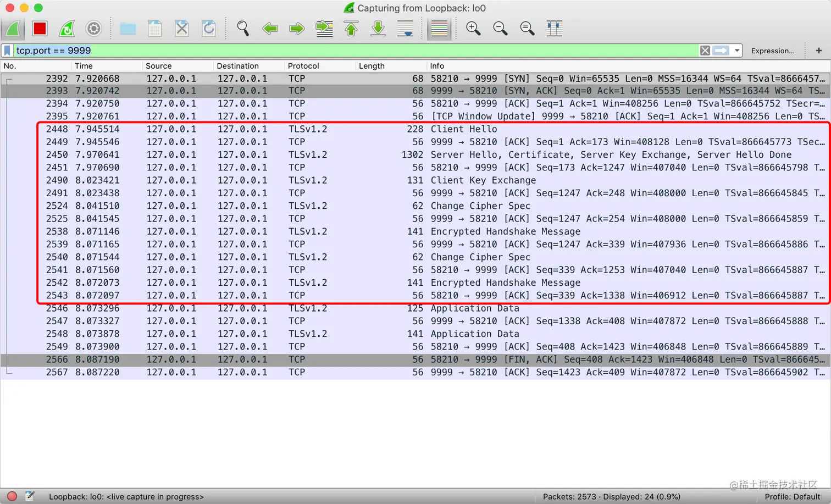Select packet 2566 FIN, ACK row
The height and width of the screenshot is (504, 831).
(x=416, y=359)
